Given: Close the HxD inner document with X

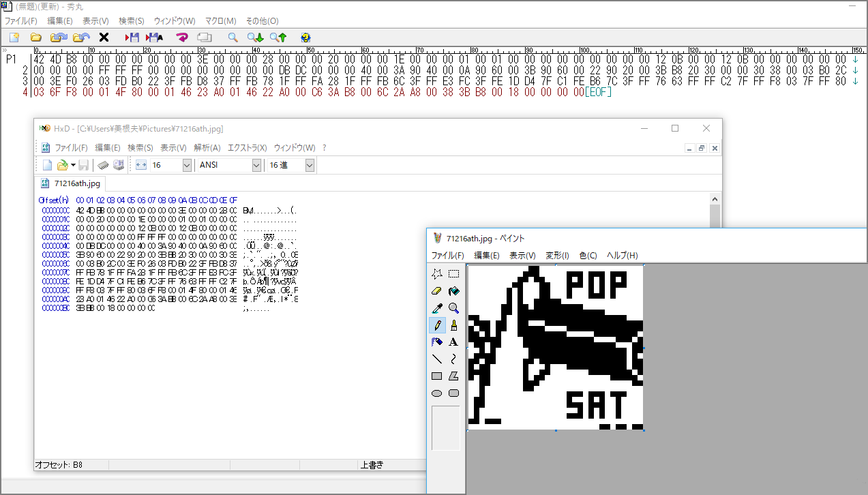Looking at the screenshot, I should pos(714,148).
